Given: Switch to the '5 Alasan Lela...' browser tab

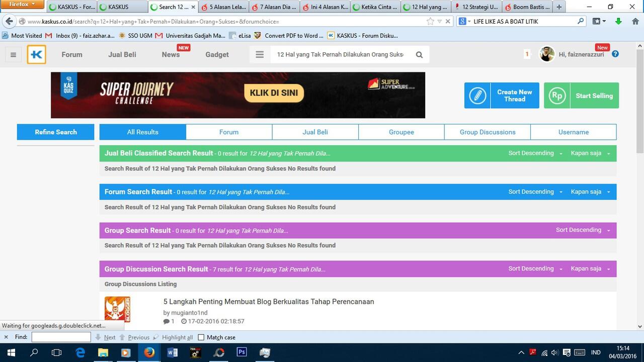Looking at the screenshot, I should 223,7.
